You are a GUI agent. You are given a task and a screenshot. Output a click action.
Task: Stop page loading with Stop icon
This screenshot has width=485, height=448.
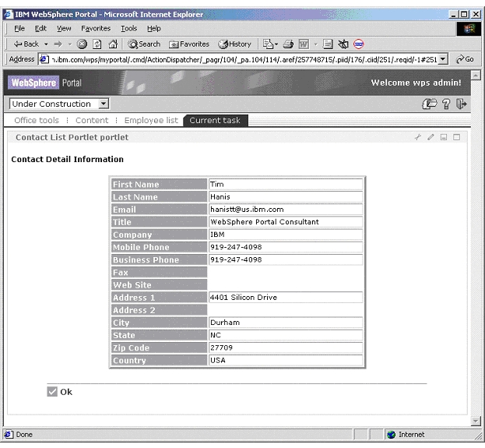point(82,44)
